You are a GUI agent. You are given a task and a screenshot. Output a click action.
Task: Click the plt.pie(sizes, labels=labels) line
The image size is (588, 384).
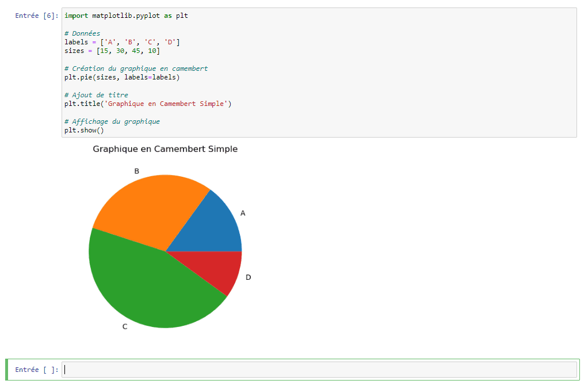click(x=122, y=77)
